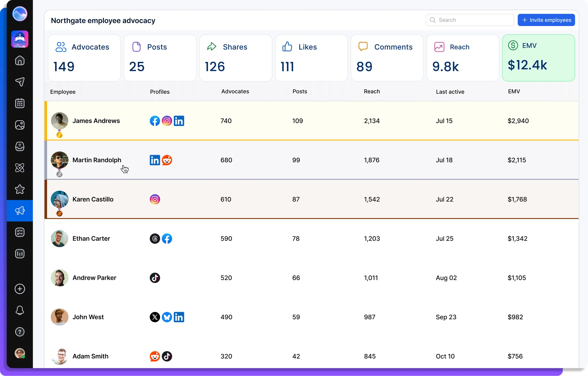Click the Last active column header

pyautogui.click(x=450, y=92)
